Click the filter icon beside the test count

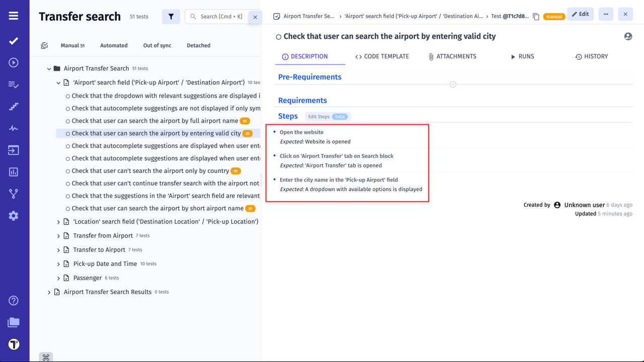pos(171,17)
